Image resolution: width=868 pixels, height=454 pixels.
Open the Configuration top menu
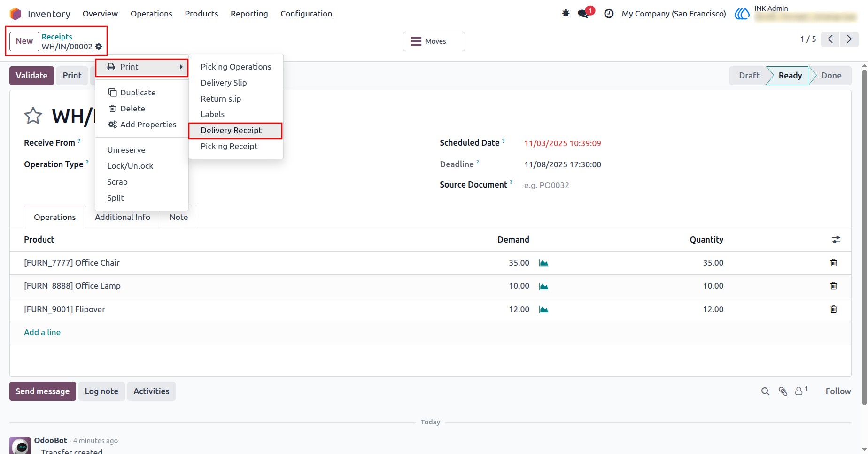tap(306, 14)
